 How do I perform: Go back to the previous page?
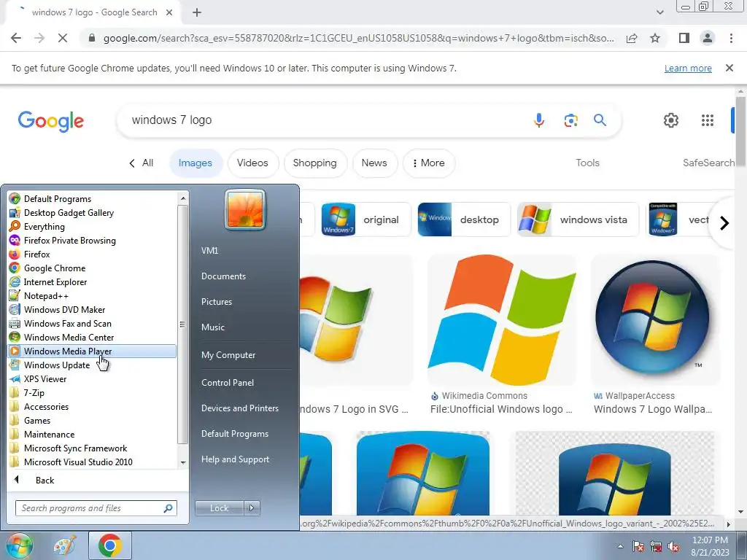pos(16,38)
